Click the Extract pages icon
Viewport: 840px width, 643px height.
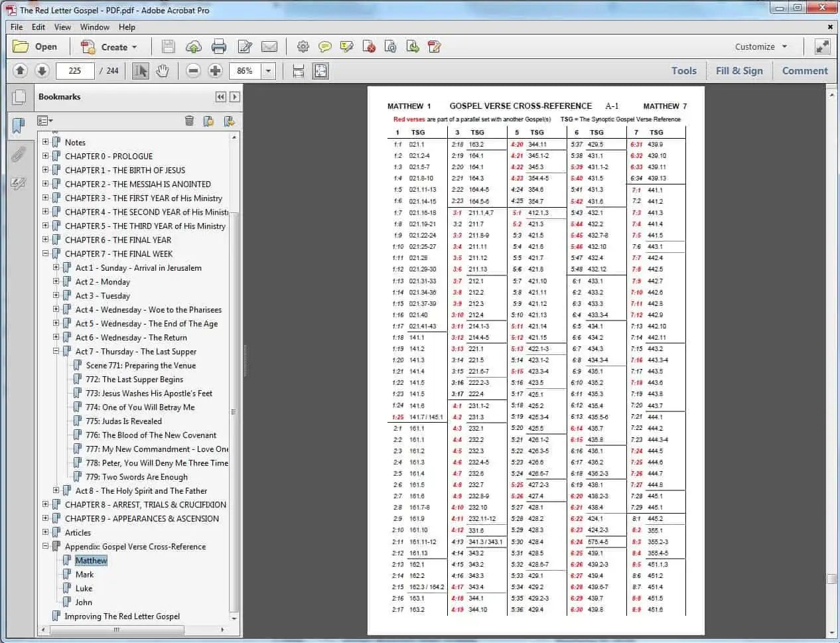413,46
